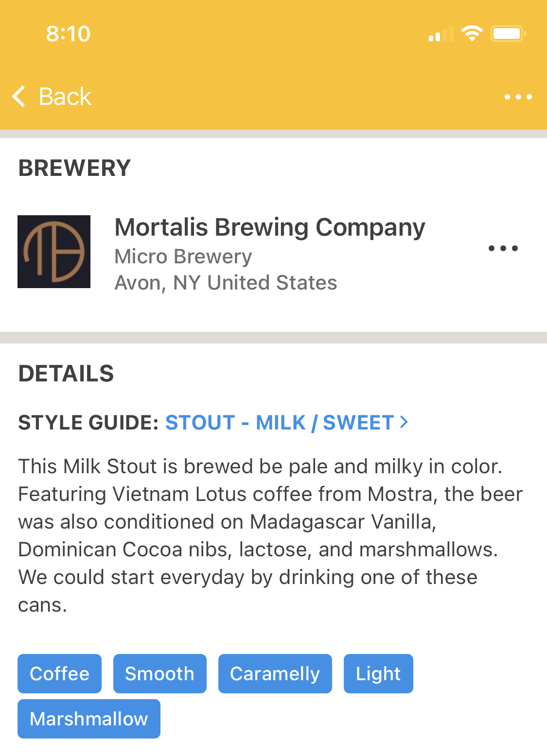Open the three-dot menu in yellow header
Screen dimensions: 547x756
518,97
